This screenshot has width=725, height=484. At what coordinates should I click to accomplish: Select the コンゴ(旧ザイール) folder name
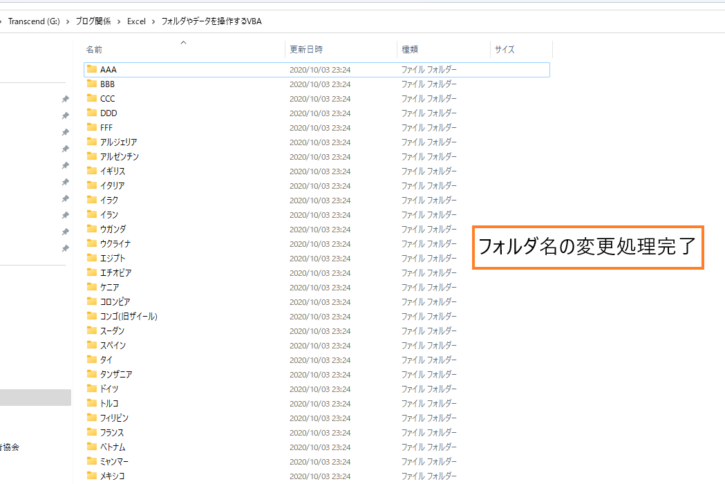[129, 316]
